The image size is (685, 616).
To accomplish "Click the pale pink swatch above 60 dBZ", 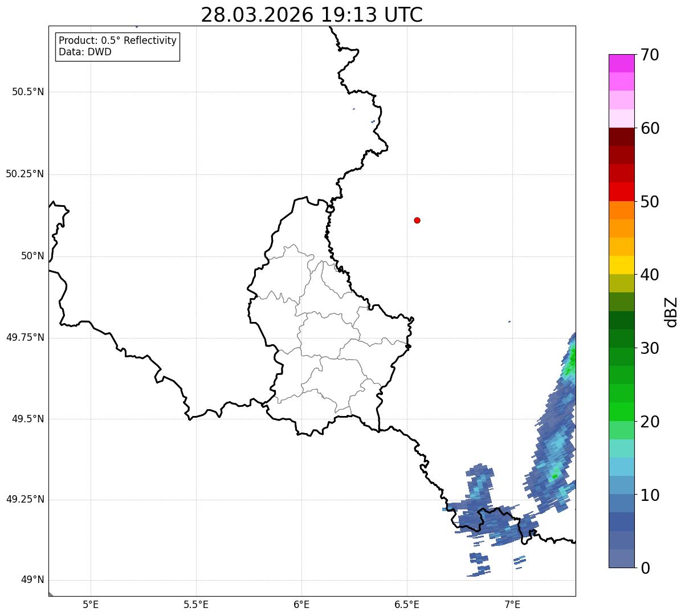I will (x=621, y=119).
